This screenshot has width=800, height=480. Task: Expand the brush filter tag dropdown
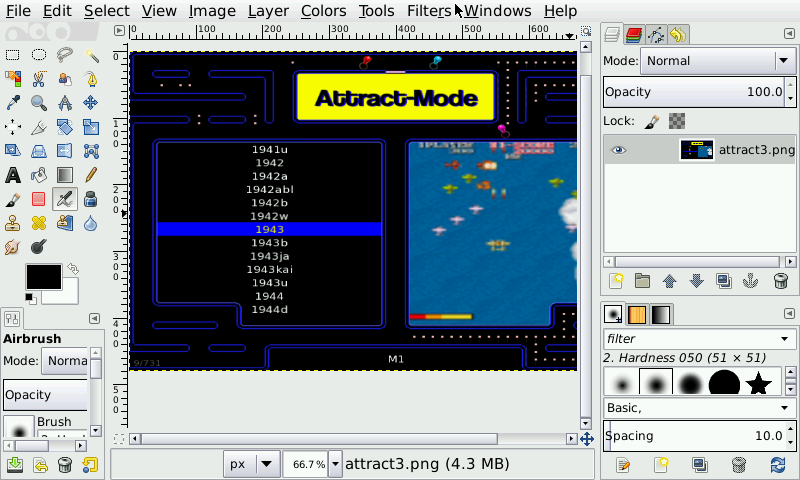point(784,339)
